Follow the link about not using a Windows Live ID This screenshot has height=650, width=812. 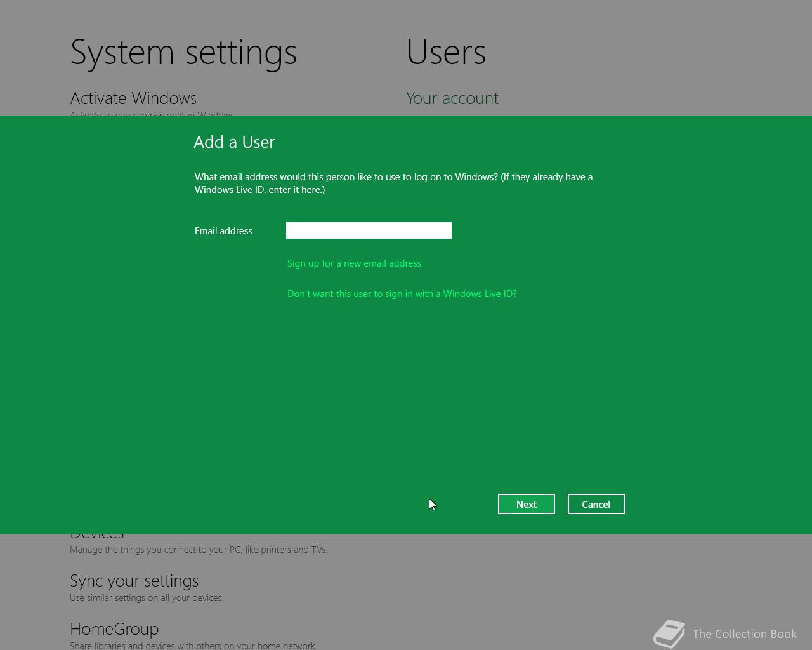coord(402,294)
